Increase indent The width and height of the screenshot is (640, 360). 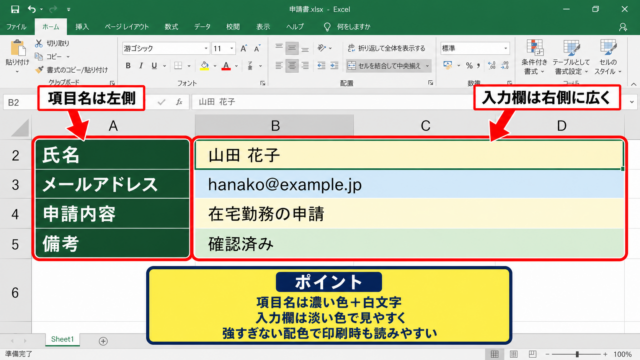coord(334,65)
